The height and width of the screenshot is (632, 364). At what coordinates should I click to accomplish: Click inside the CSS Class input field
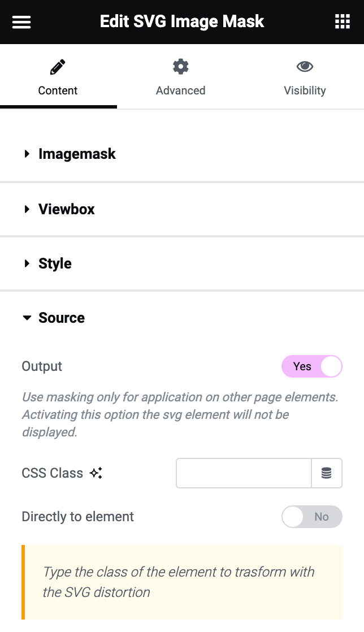coord(243,473)
